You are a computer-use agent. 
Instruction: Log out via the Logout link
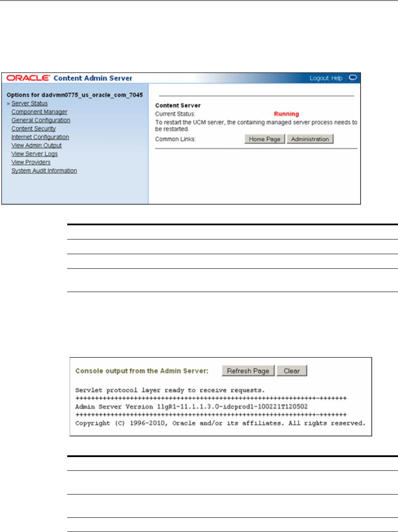(319, 78)
